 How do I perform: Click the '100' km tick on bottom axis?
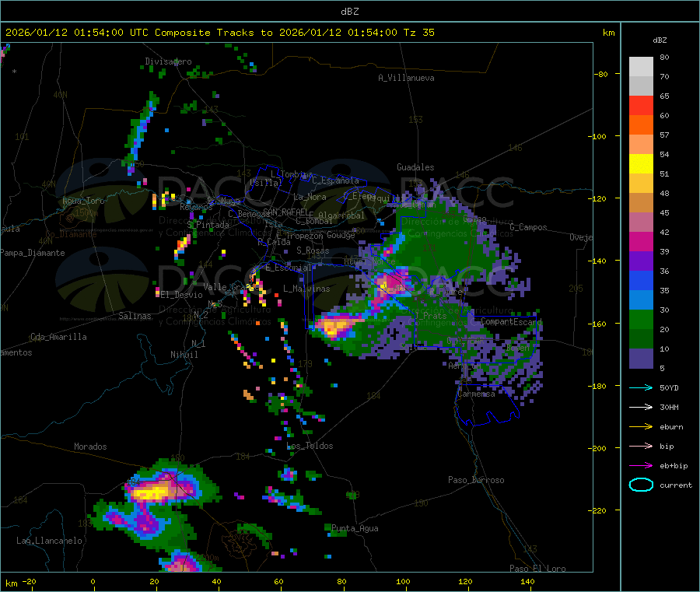(403, 581)
